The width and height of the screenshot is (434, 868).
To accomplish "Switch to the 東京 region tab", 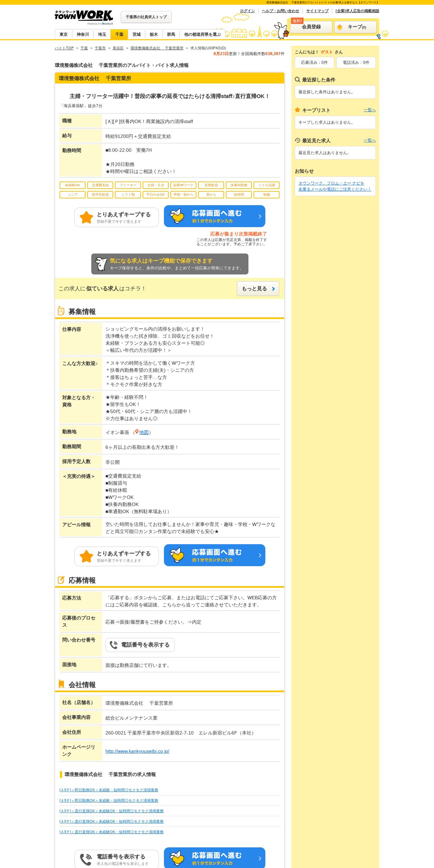I will click(64, 34).
